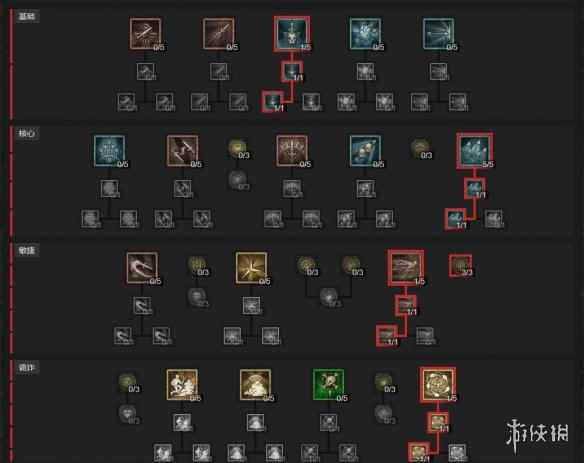
Task: Click the green poison trap skill icon
Action: 328,385
